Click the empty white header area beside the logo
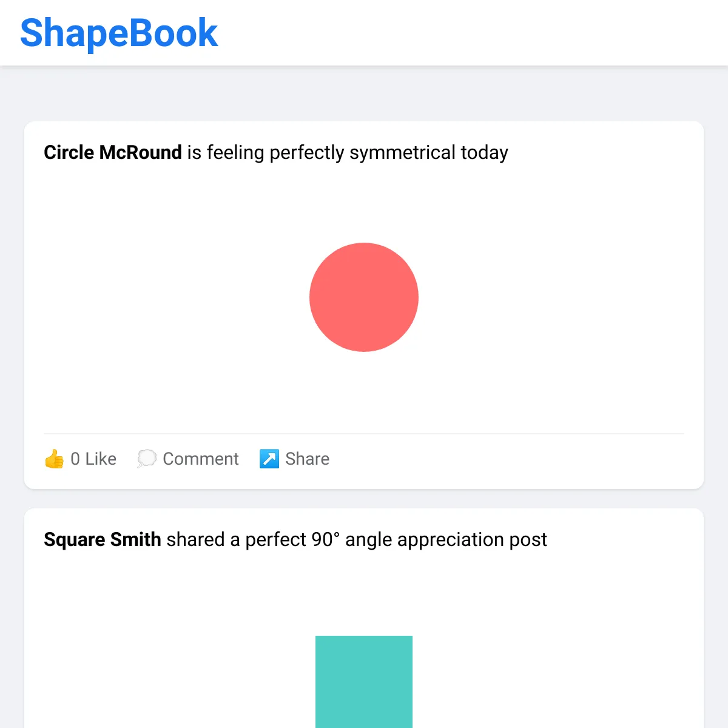728x728 pixels. tap(473, 33)
